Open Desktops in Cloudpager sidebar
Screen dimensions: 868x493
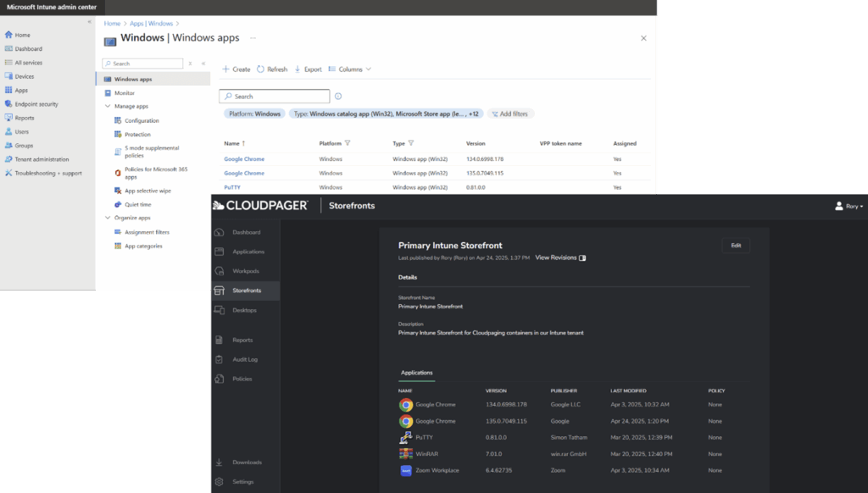(x=246, y=310)
